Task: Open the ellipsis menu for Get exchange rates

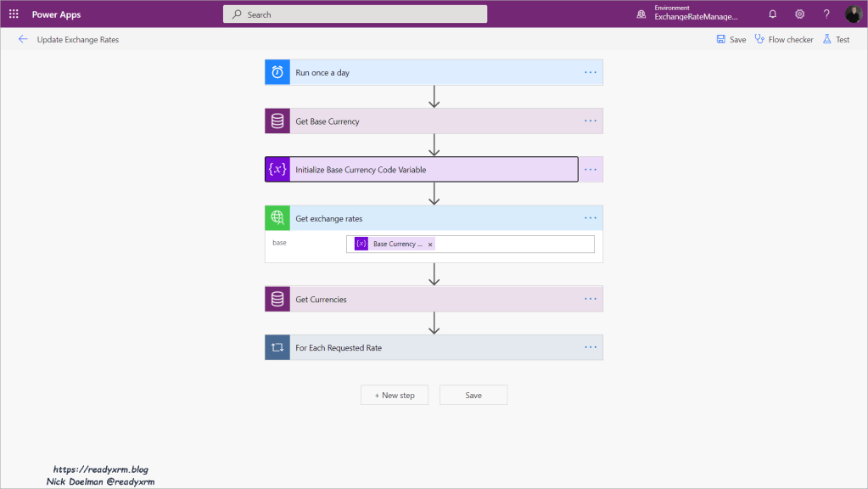Action: 591,218
